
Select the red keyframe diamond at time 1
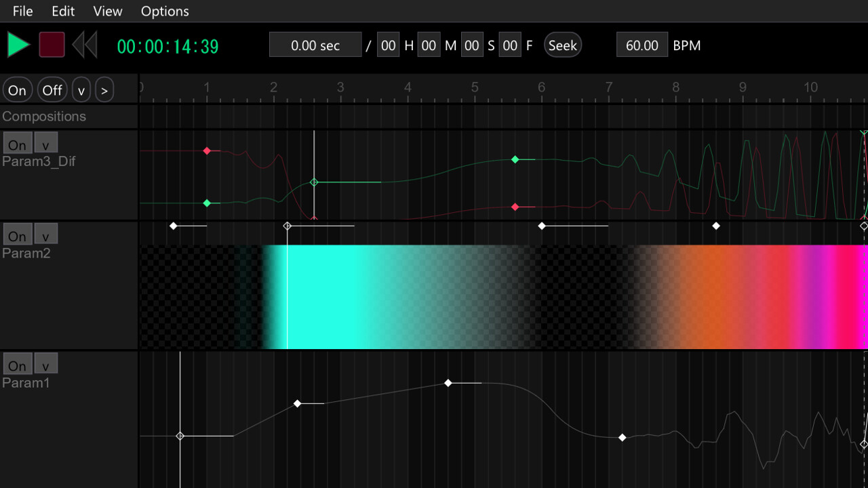click(x=207, y=150)
